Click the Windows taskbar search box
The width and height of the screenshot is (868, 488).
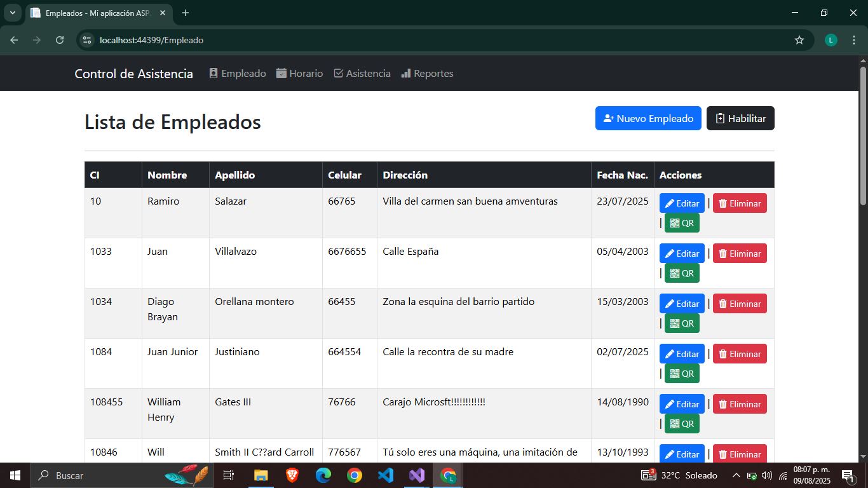tap(122, 475)
